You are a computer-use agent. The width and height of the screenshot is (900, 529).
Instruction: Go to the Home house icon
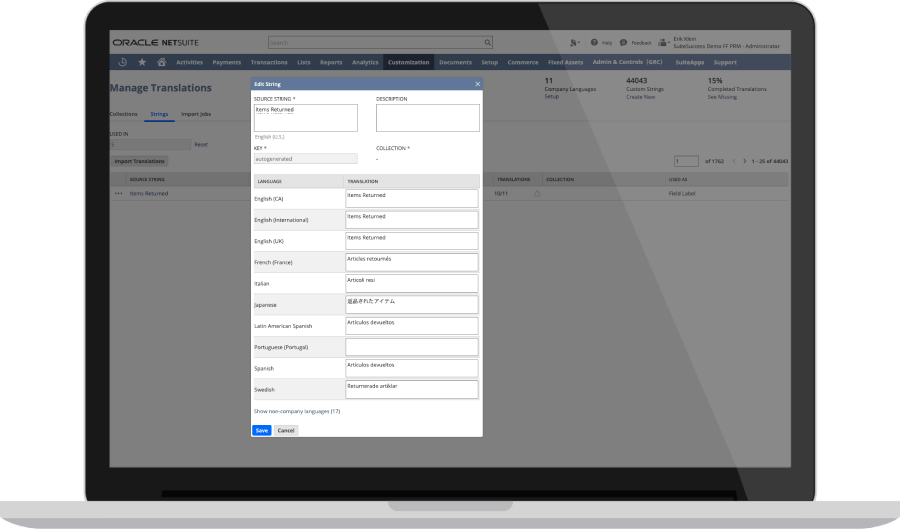click(161, 62)
